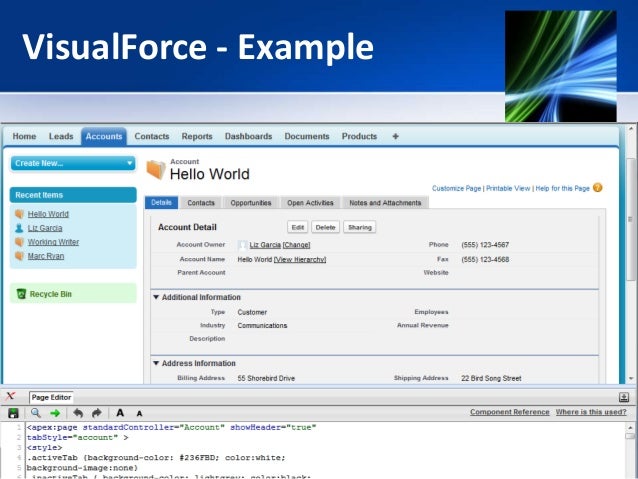
Task: Click the [Change] owner link
Action: [297, 245]
